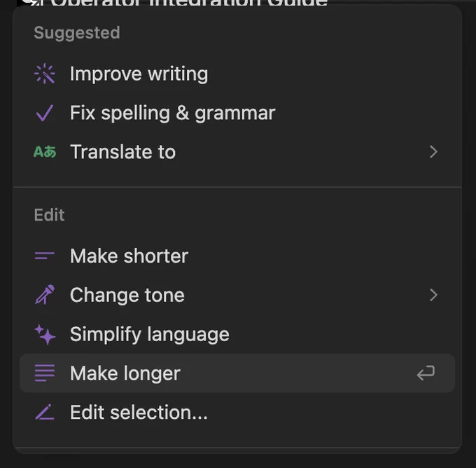The height and width of the screenshot is (468, 476).
Task: Click the paragraph lines Make longer icon
Action: point(45,373)
